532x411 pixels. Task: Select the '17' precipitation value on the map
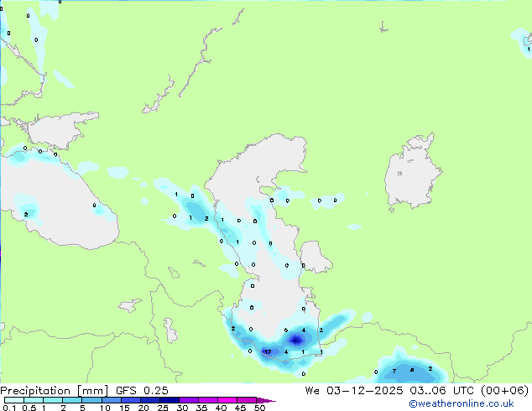268,351
